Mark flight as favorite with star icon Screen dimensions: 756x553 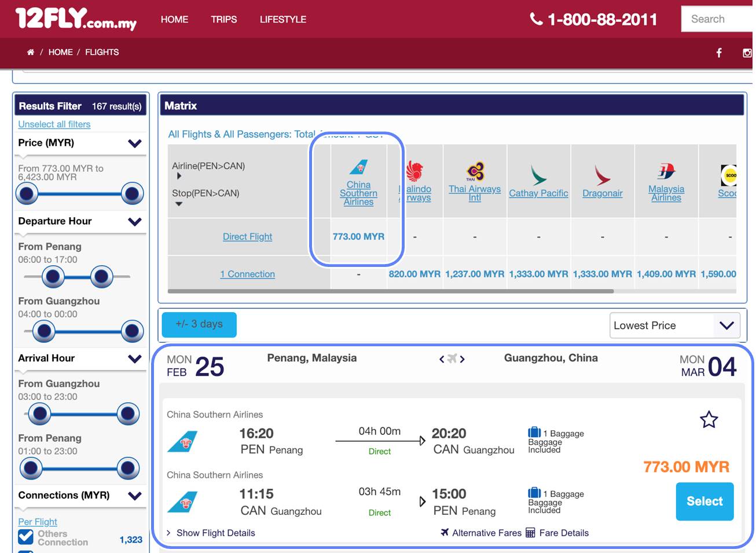(x=709, y=419)
